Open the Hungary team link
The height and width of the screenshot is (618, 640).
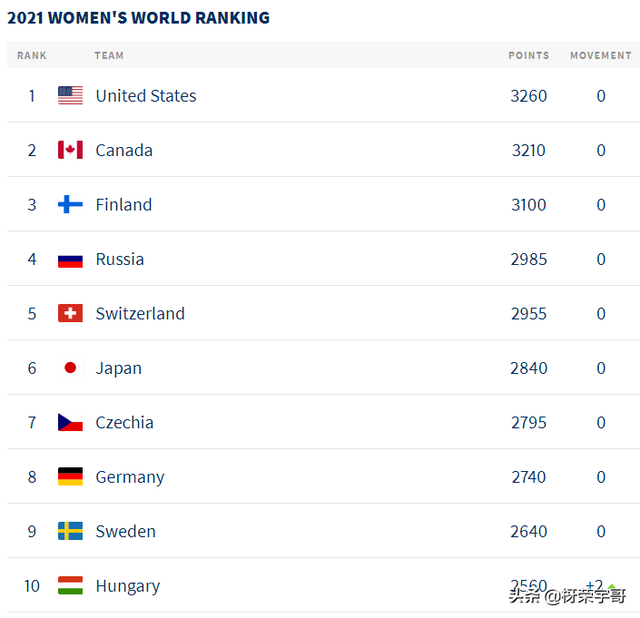click(128, 587)
